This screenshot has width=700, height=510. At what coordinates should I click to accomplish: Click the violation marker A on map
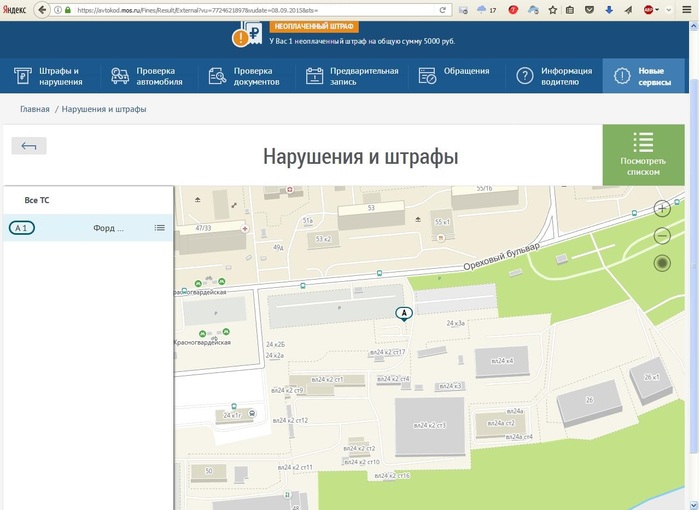404,314
